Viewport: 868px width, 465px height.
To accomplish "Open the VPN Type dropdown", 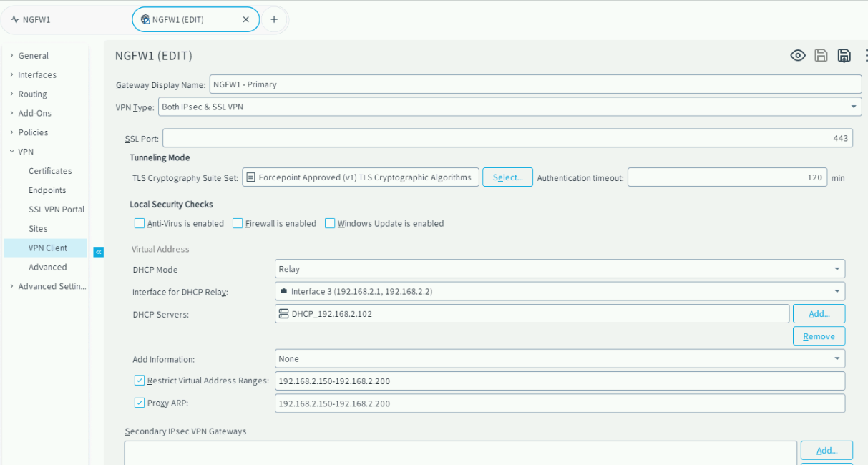I will point(852,107).
